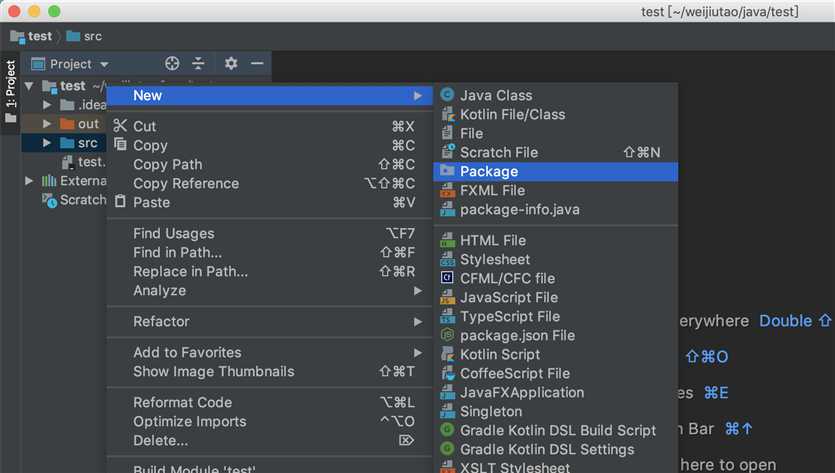This screenshot has height=473, width=835.
Task: Choose File from the New submenu
Action: click(556, 133)
